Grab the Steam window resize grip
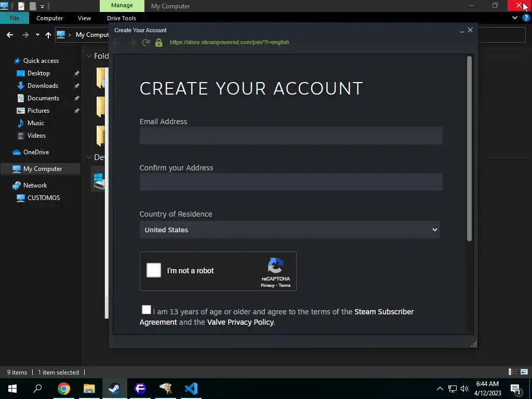The width and height of the screenshot is (532, 399). 474,344
